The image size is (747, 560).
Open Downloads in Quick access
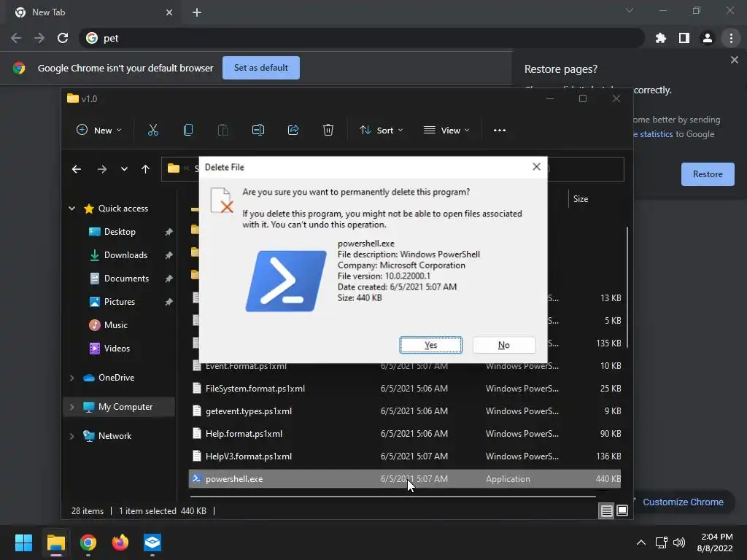coord(125,254)
